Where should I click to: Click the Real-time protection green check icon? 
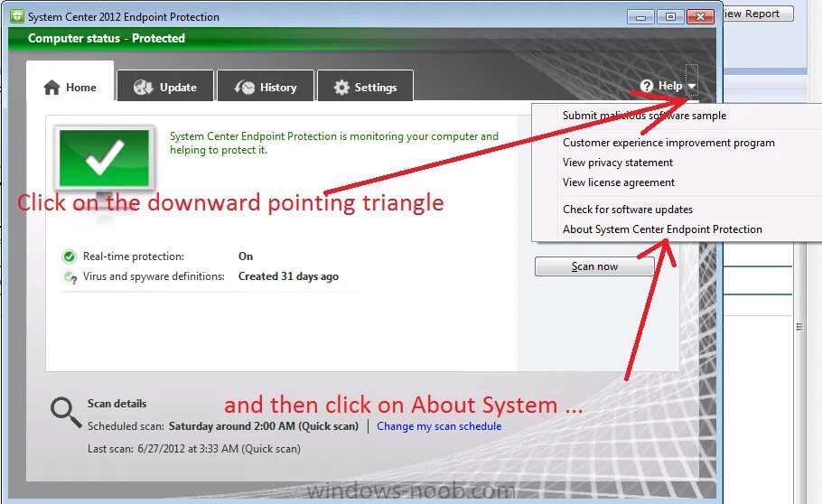[x=70, y=257]
